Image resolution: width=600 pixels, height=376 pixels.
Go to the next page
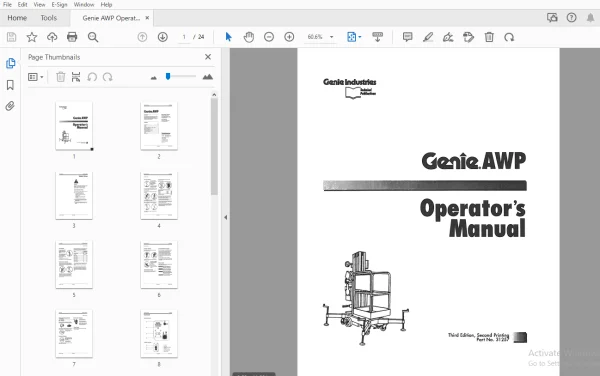click(x=163, y=37)
